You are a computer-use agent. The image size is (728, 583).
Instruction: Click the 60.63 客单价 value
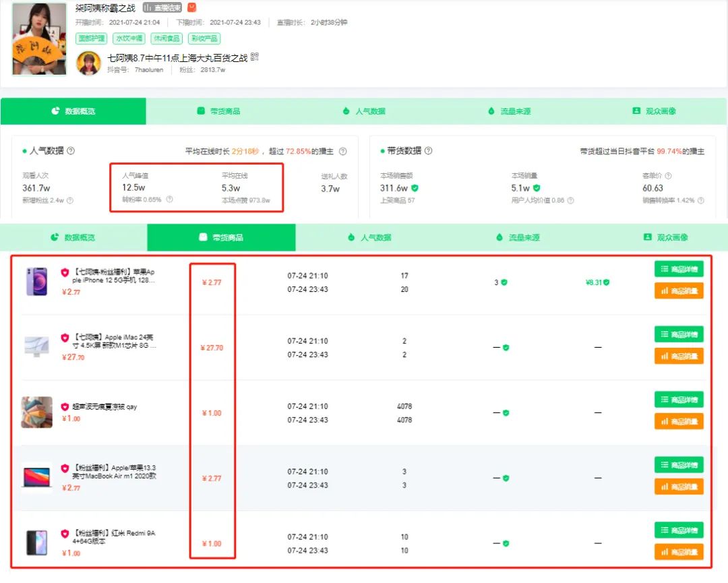coord(653,188)
